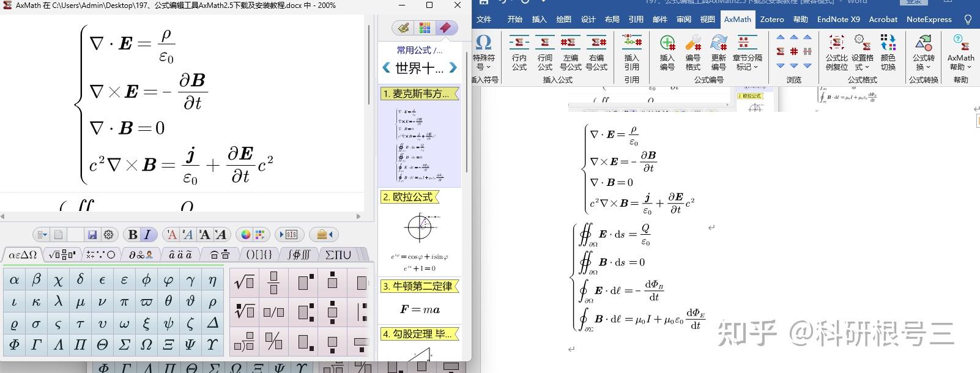This screenshot has height=373, width=980.
Task: Select font style 3 bold A
Action: 204,234
